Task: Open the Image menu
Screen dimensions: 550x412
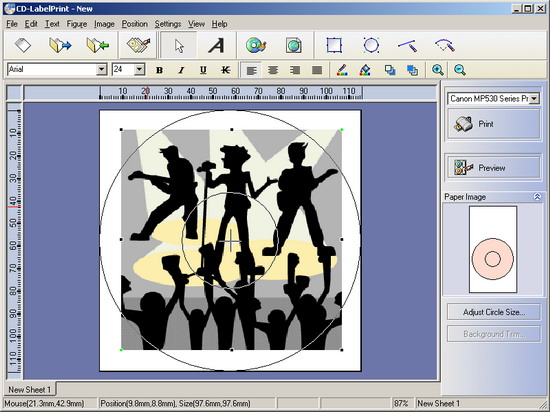Action: pyautogui.click(x=104, y=24)
